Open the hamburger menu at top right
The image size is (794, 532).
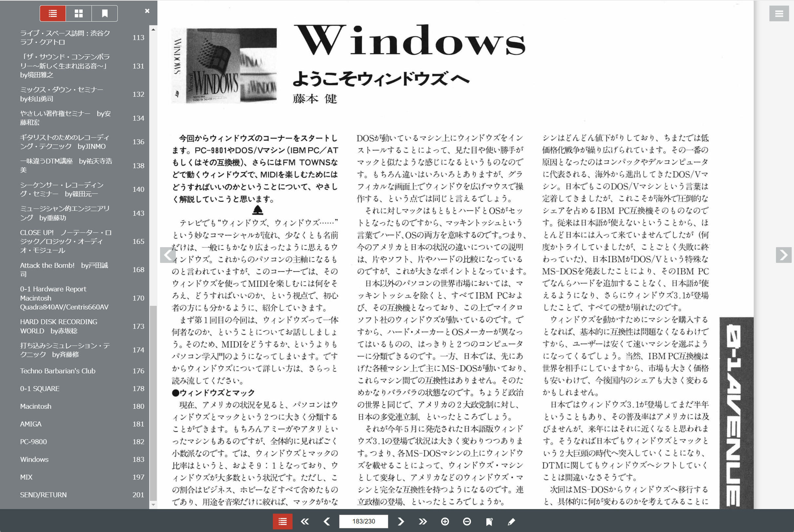pyautogui.click(x=779, y=13)
